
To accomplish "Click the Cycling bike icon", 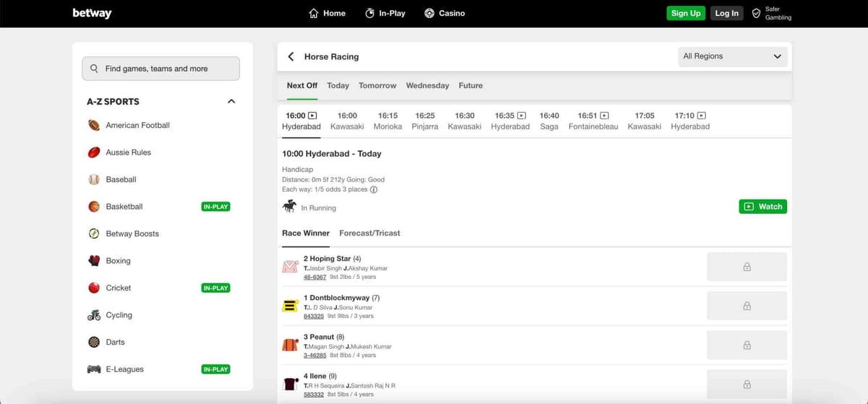I will click(x=94, y=315).
